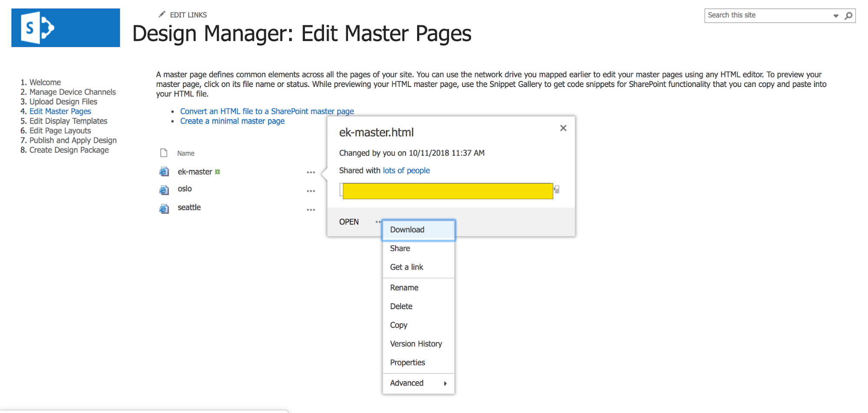Go to Publish and Apply Design step
The height and width of the screenshot is (413, 868).
[x=73, y=140]
